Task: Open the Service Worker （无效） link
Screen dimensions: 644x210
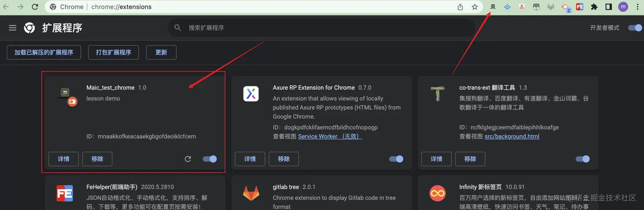Action: [x=330, y=136]
